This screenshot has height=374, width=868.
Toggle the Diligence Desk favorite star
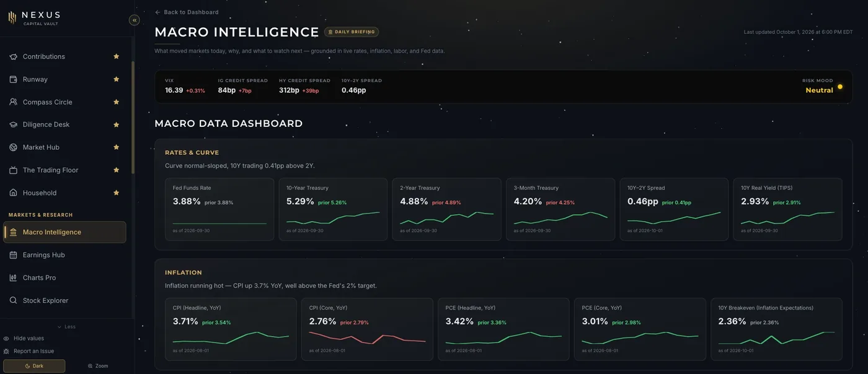(x=116, y=124)
